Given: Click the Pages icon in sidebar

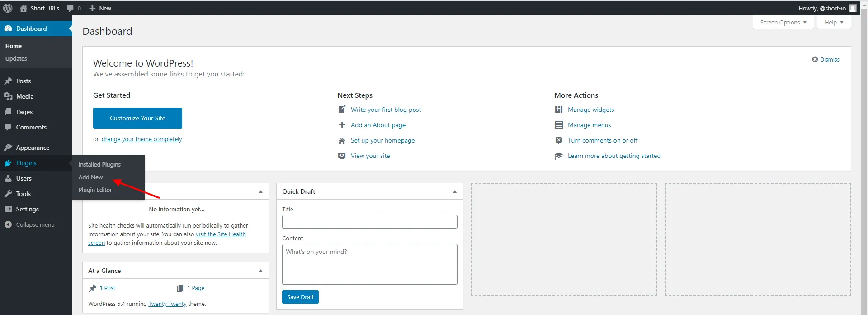Looking at the screenshot, I should 8,112.
